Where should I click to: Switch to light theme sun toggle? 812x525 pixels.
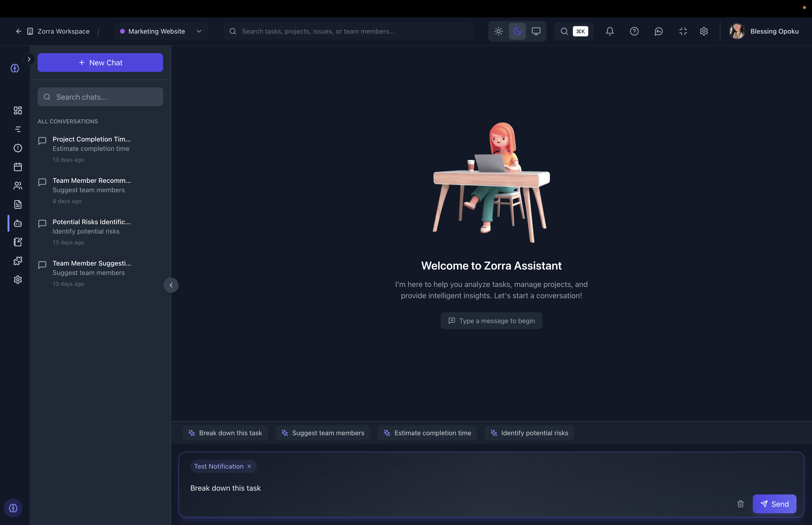click(499, 31)
